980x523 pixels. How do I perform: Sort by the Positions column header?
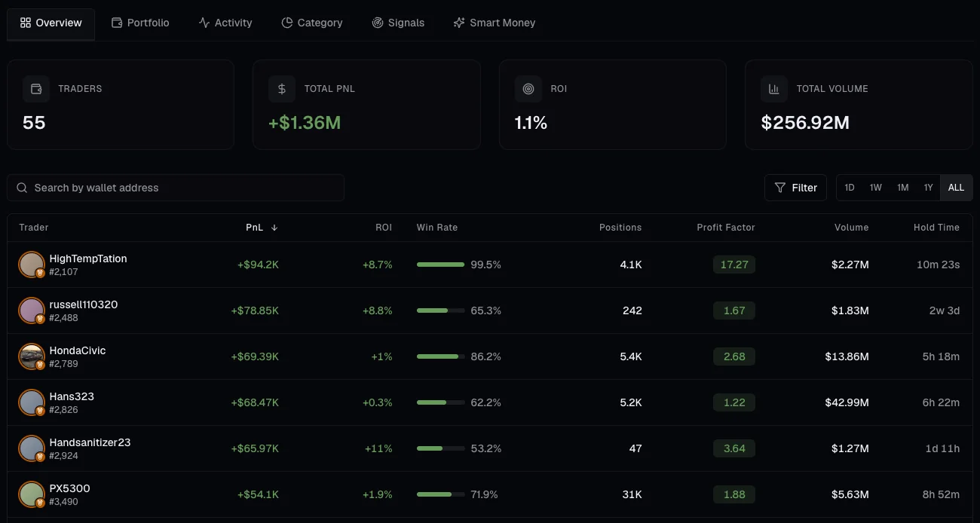[620, 228]
